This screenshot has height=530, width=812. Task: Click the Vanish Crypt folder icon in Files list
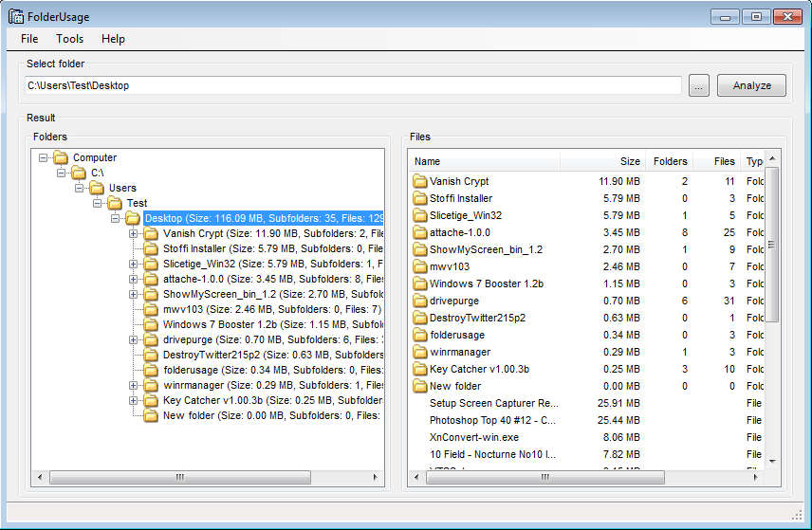420,181
